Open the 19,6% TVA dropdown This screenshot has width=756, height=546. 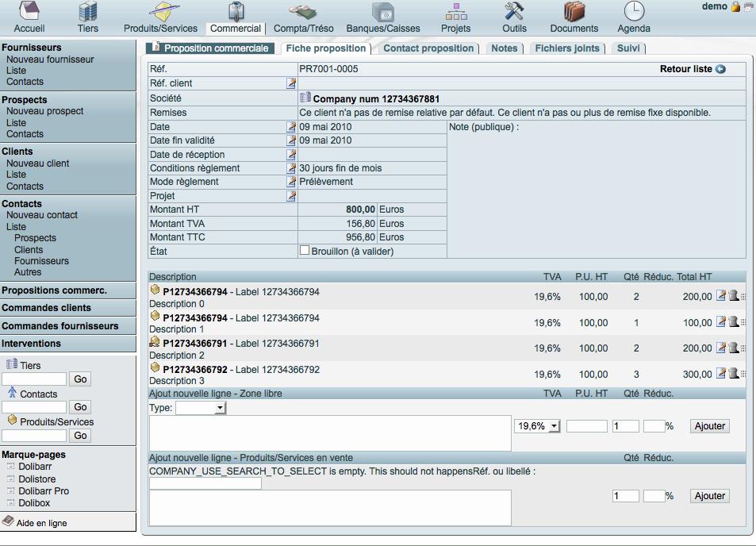point(537,426)
